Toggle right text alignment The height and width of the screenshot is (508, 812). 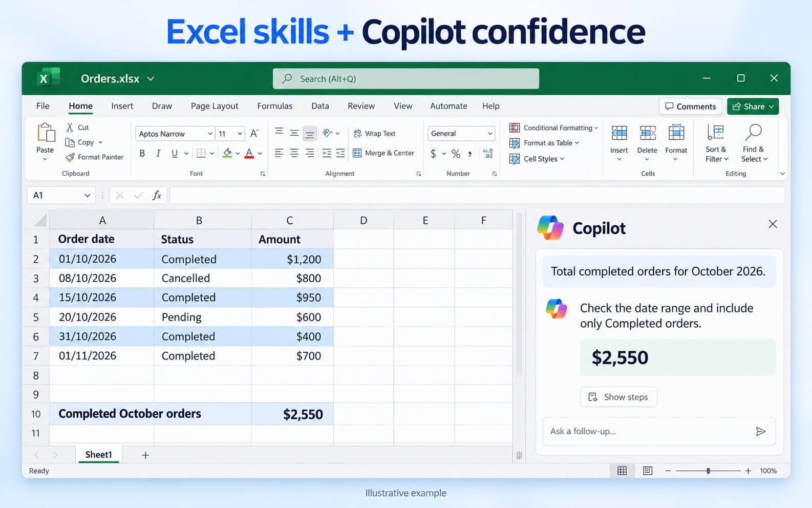(310, 153)
